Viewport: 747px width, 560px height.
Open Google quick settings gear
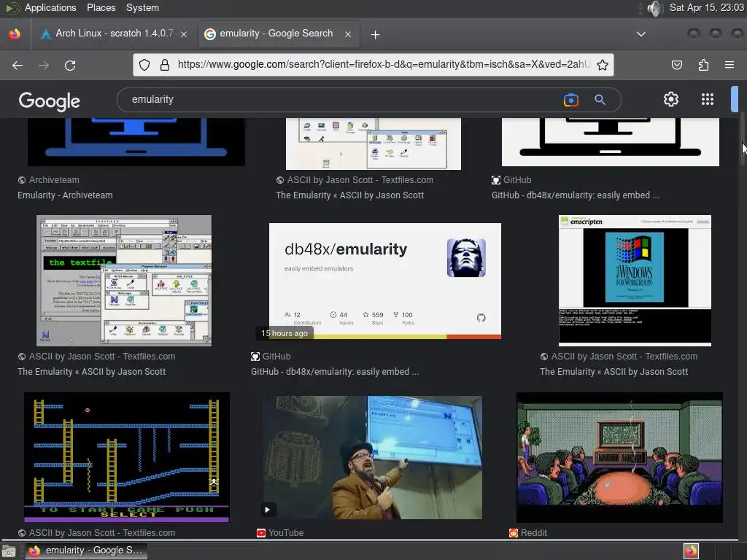click(x=671, y=99)
